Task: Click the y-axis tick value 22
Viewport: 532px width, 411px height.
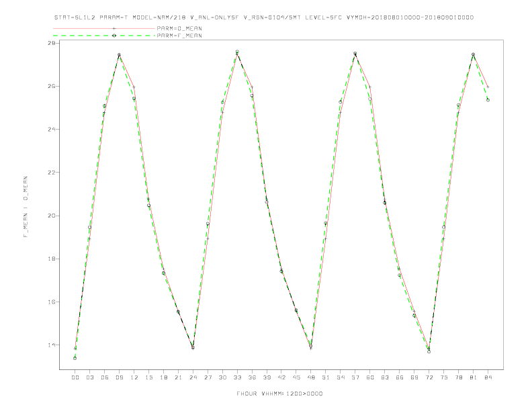Action: [x=52, y=173]
